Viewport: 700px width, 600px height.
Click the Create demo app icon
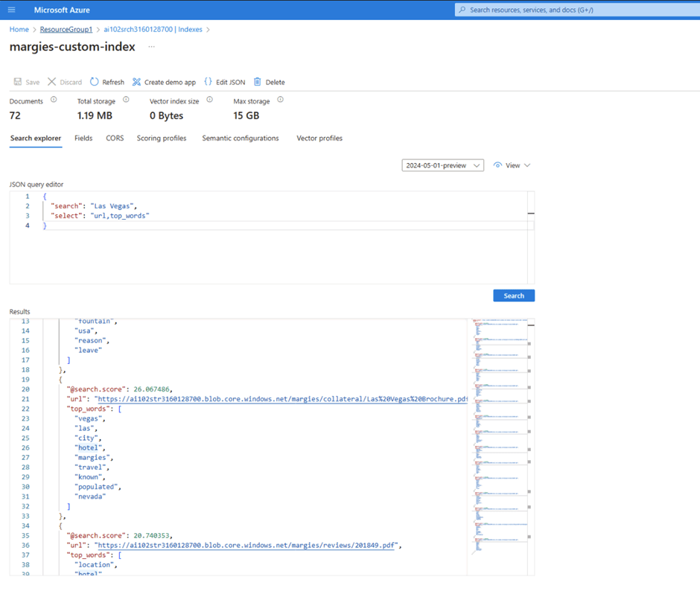tap(136, 82)
